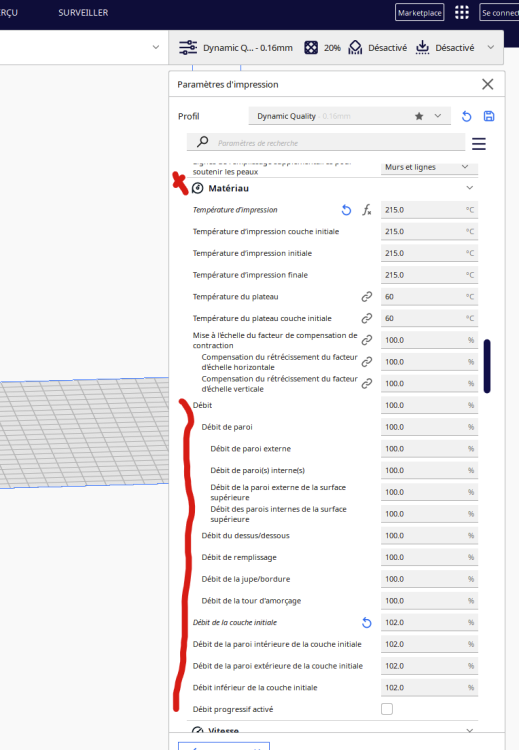Click the 'Dynamic Q... - 0.16mm' summary text

point(248,48)
